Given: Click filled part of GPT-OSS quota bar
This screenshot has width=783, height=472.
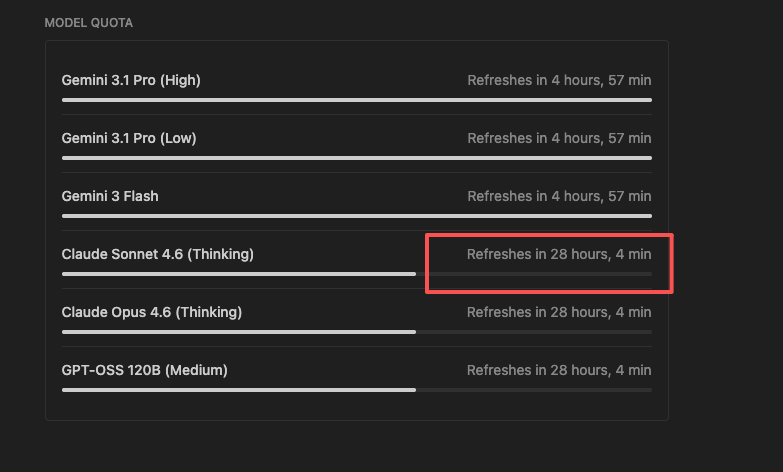Looking at the screenshot, I should [x=239, y=390].
